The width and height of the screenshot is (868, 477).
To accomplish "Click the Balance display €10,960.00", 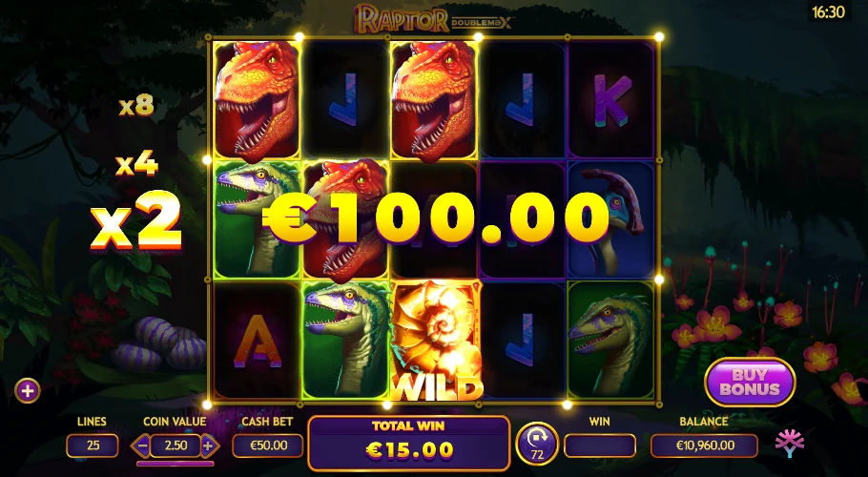I will click(x=704, y=446).
